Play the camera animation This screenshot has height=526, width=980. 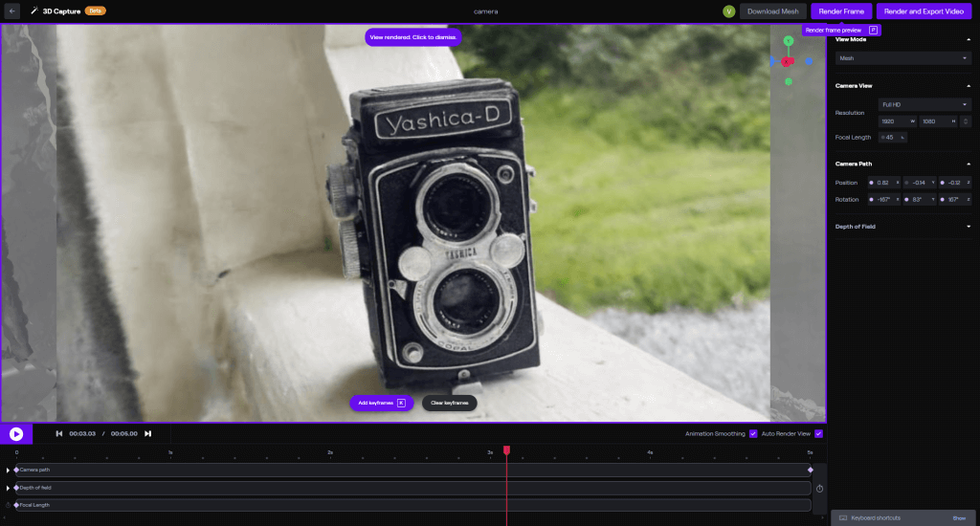[x=16, y=433]
